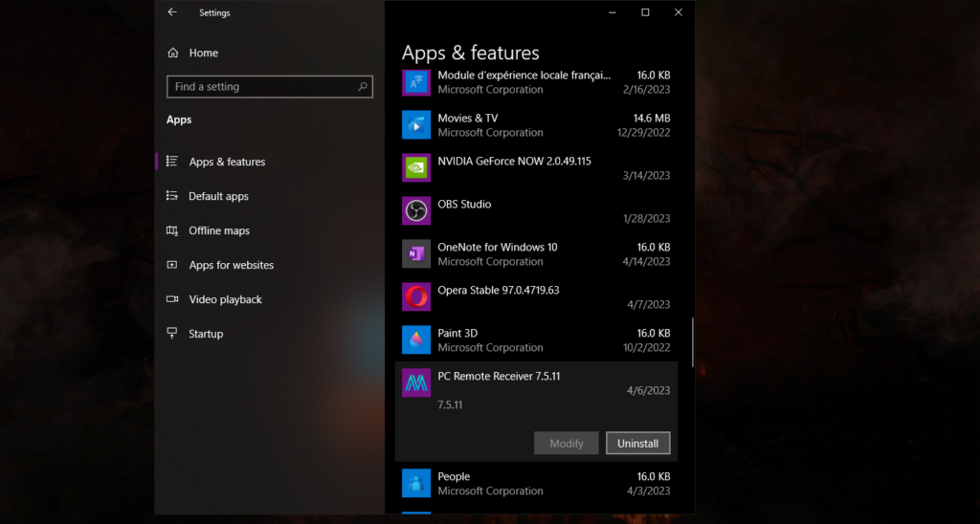Select the Paint 3D entry name

coord(457,333)
